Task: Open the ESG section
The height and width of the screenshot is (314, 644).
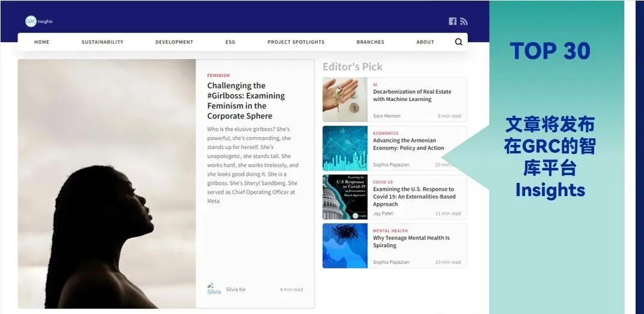Action: coord(230,42)
